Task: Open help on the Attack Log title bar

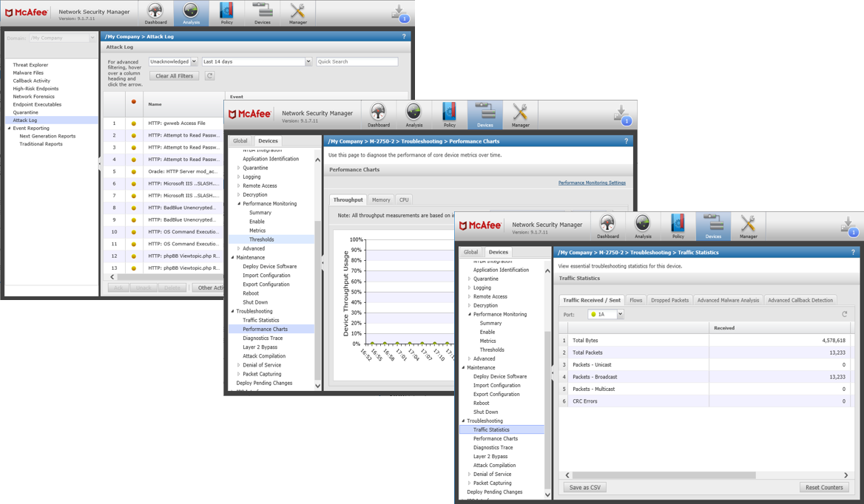Action: pyautogui.click(x=404, y=36)
